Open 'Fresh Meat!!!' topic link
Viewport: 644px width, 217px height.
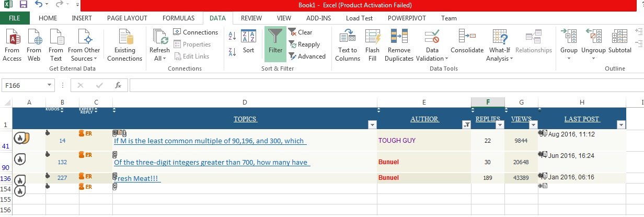click(137, 178)
